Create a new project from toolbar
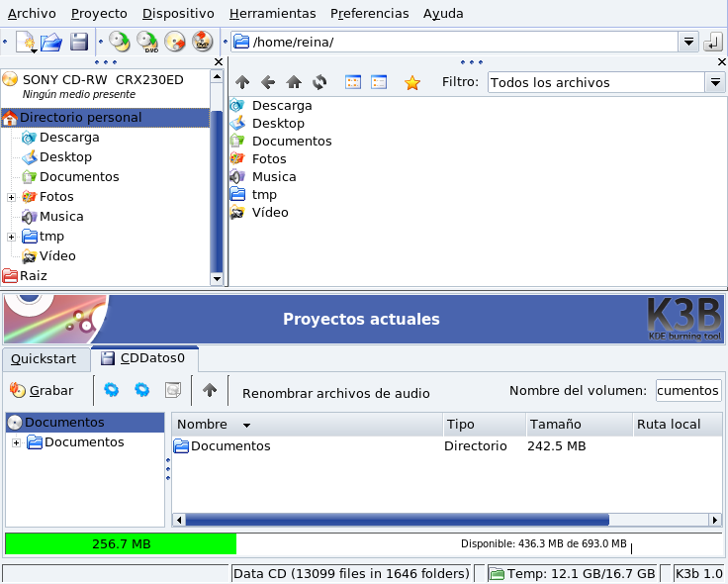728x584 pixels. 26,42
